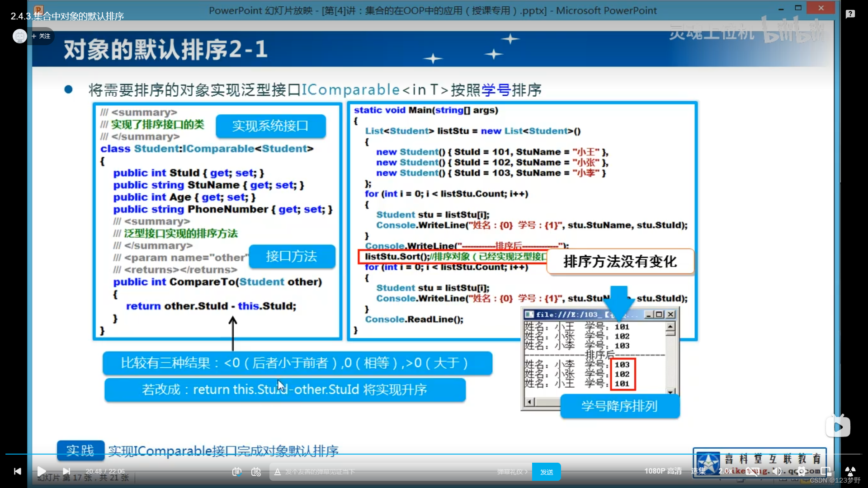Click the 20:48 / 22:06 time display
The image size is (868, 488).
[x=105, y=471]
